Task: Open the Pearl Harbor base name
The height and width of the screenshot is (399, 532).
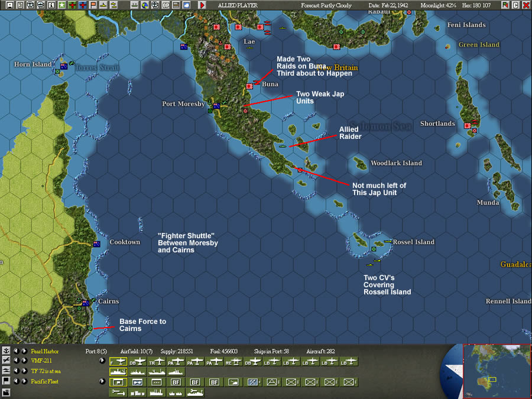Action: [45, 351]
